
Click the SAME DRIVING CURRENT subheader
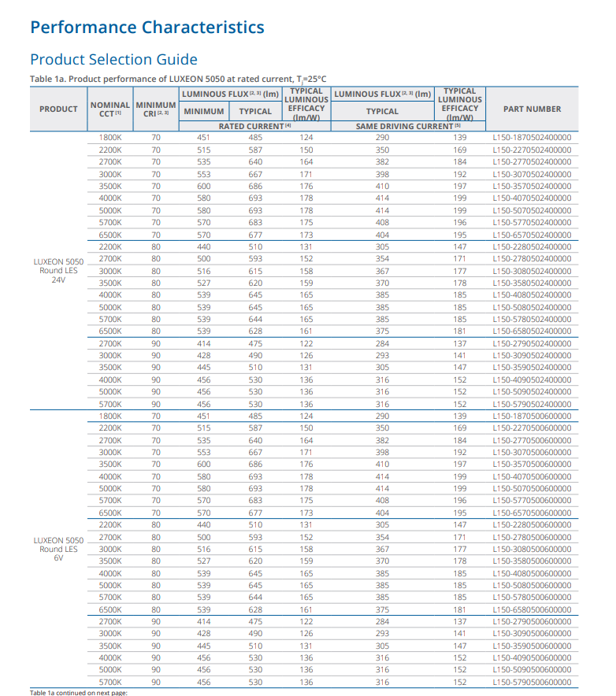pyautogui.click(x=407, y=126)
